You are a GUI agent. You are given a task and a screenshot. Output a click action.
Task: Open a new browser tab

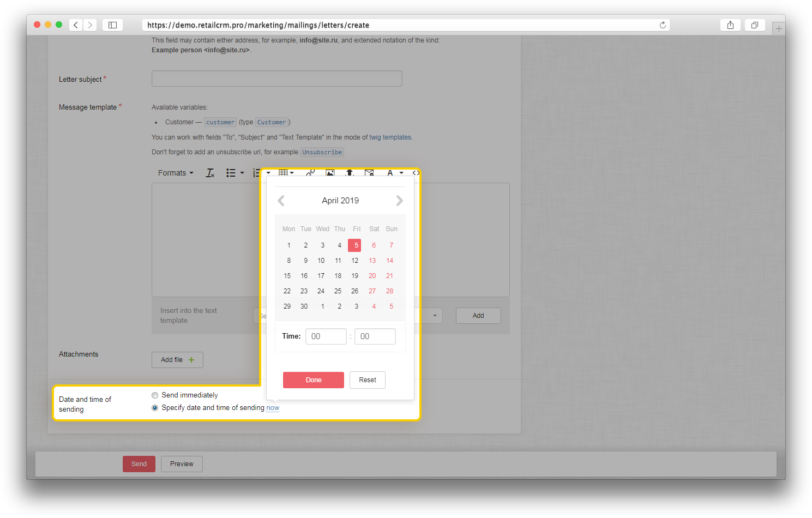[779, 29]
